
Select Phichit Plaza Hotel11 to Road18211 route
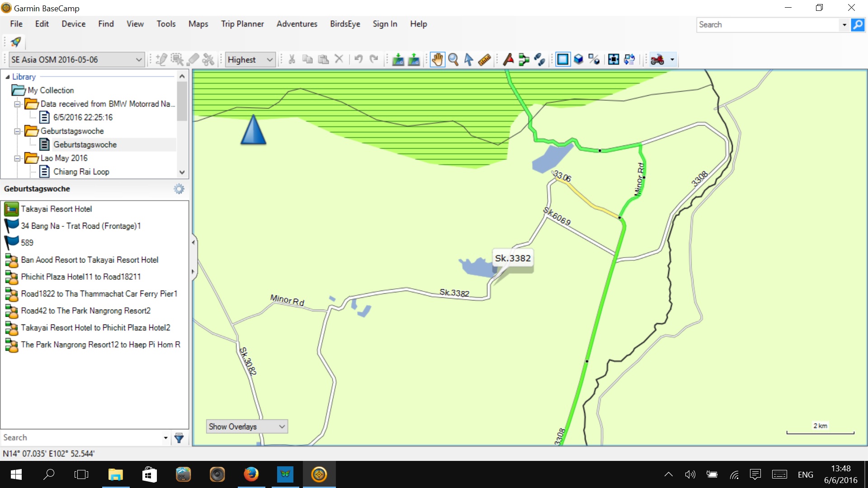click(80, 277)
